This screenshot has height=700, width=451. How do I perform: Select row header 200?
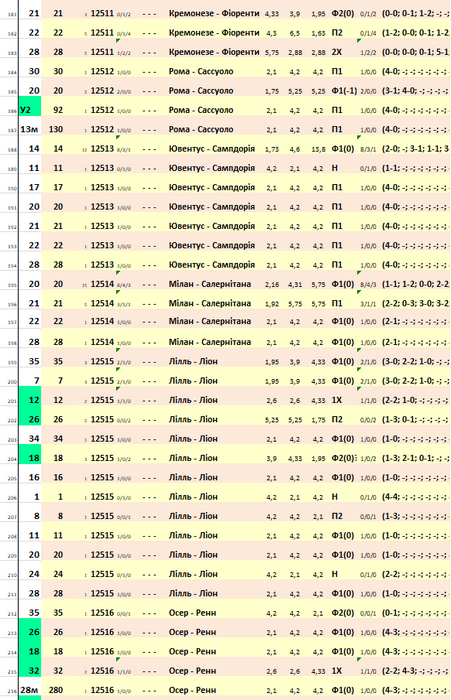pos(12,382)
